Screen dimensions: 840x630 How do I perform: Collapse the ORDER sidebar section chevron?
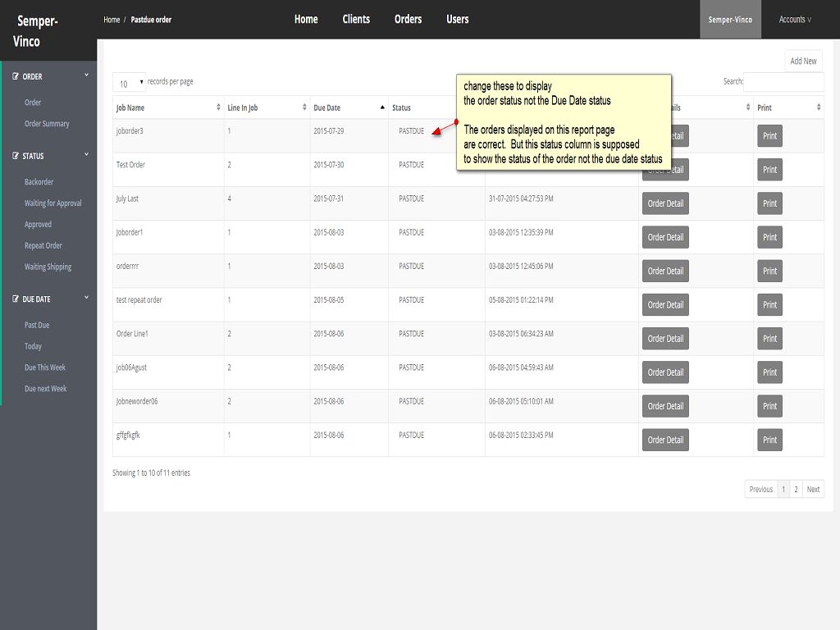86,75
